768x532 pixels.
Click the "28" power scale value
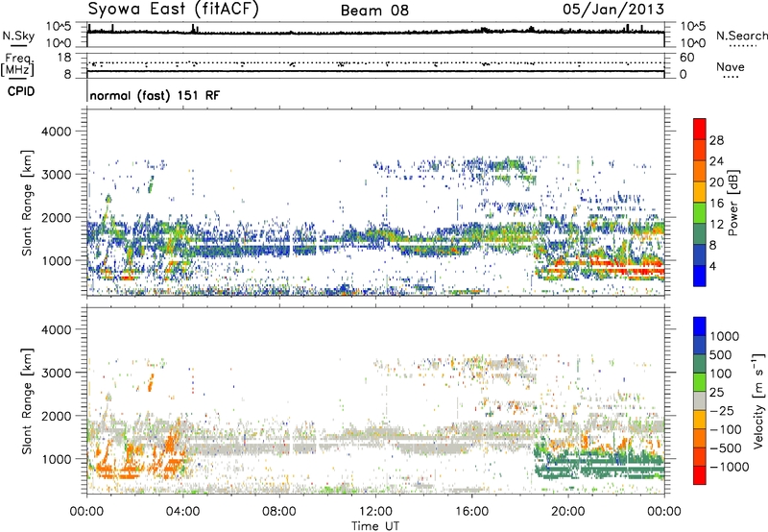(x=716, y=140)
